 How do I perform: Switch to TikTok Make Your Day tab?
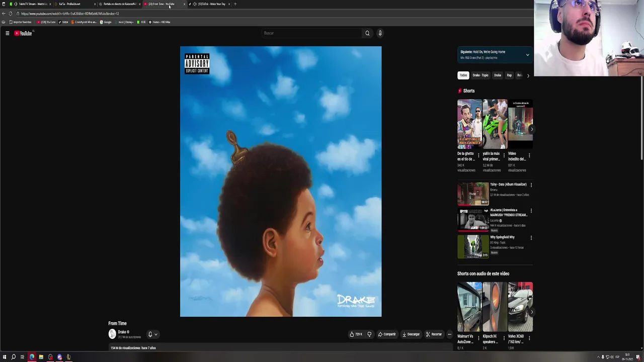click(209, 4)
